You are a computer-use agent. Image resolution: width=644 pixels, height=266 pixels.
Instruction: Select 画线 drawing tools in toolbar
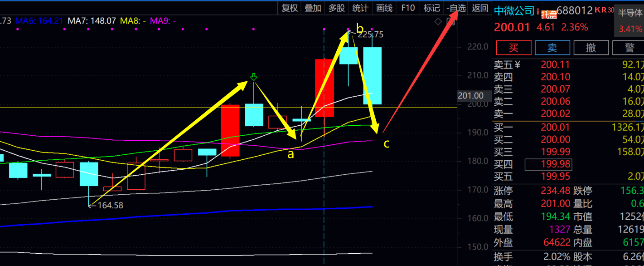pyautogui.click(x=384, y=8)
